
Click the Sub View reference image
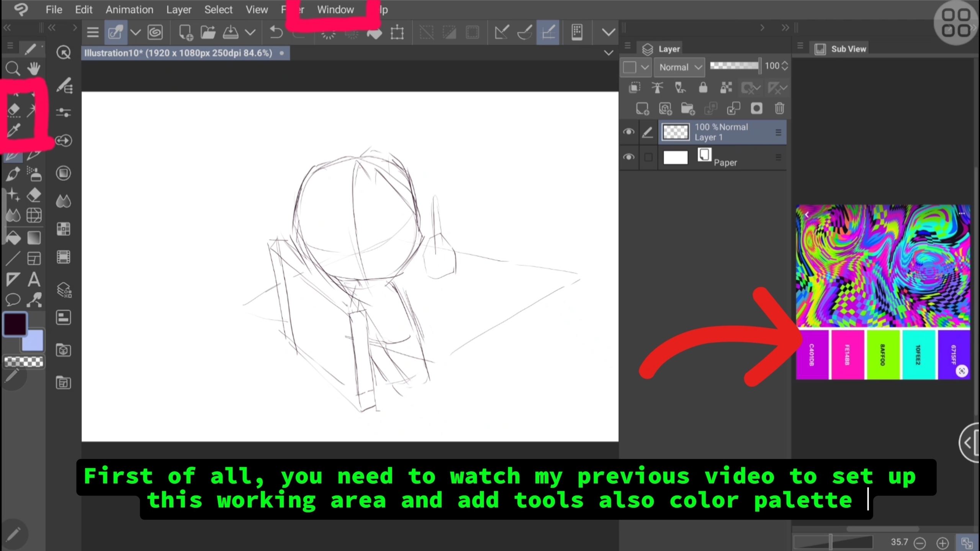883,292
